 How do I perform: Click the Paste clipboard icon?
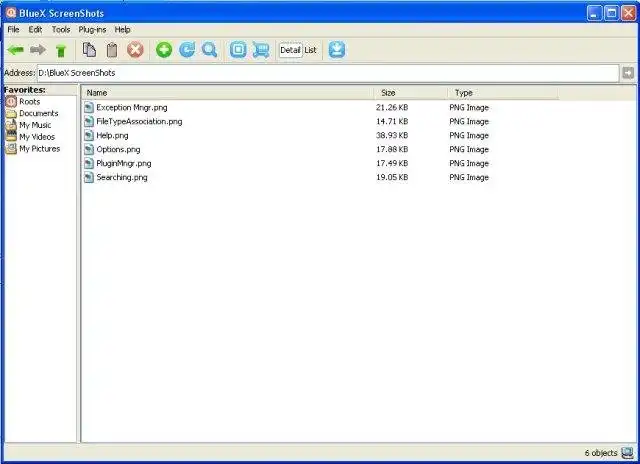(x=112, y=50)
